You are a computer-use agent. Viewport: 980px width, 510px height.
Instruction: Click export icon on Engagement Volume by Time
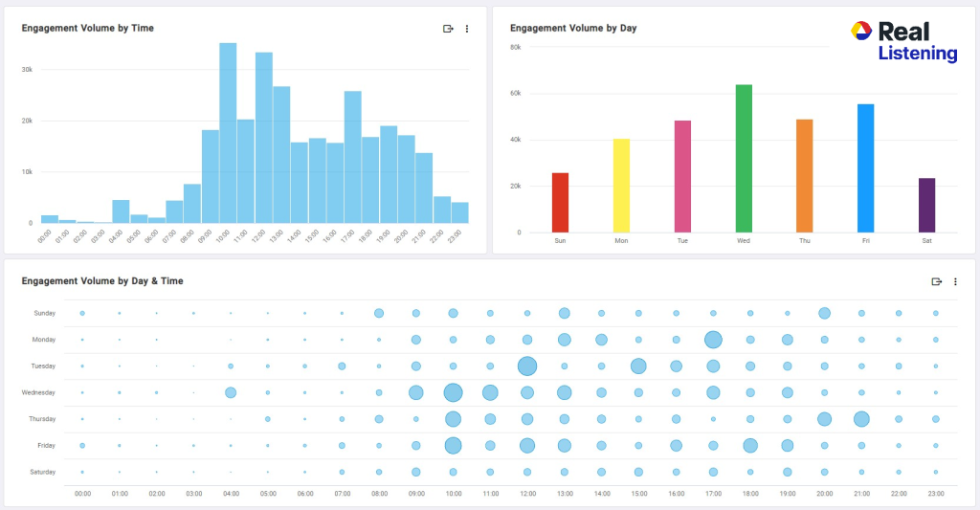coord(448,29)
